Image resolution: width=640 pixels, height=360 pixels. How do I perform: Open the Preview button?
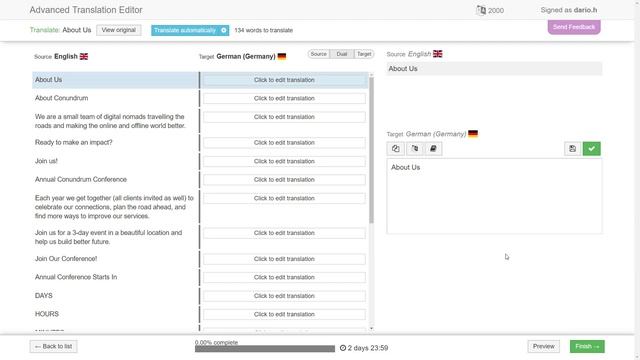click(x=543, y=346)
